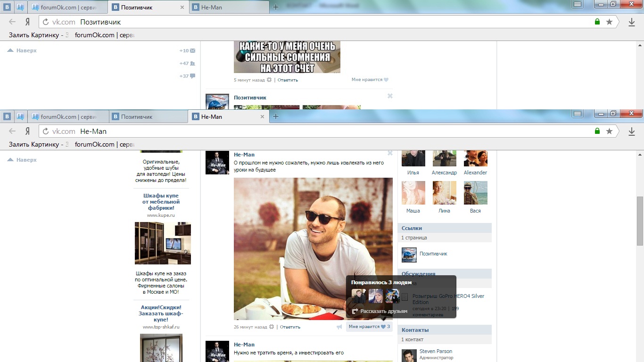Open Залить Картинку bookmark in upper window
Screen dimensions: 644x362
point(39,35)
